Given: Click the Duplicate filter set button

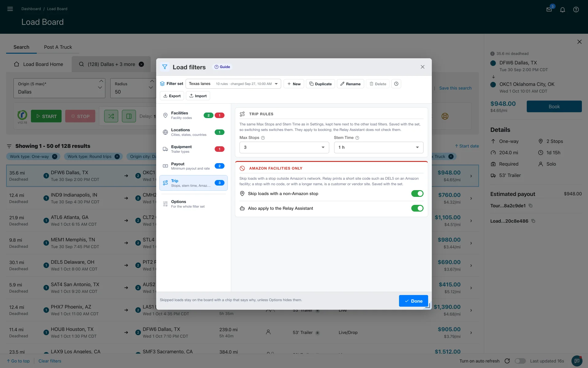Looking at the screenshot, I should click(320, 84).
